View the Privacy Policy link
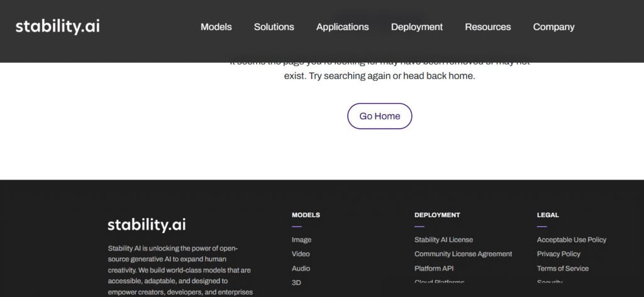Screen dimensions: 644x297 tap(558, 254)
